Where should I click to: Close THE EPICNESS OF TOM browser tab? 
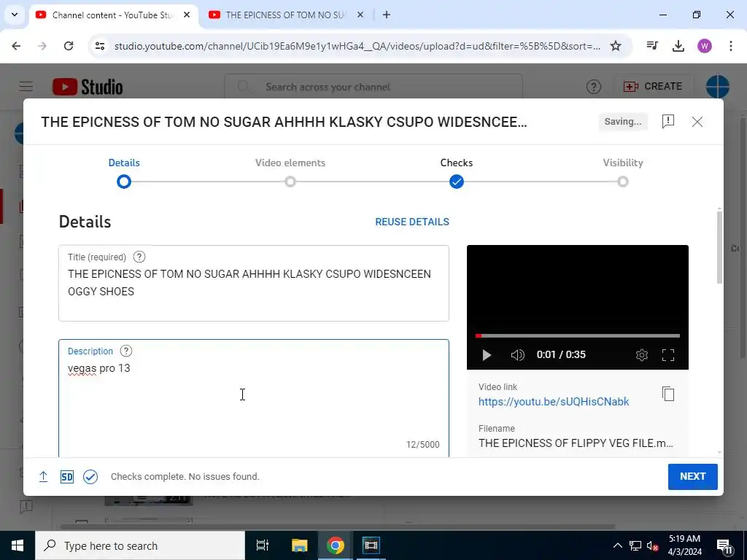coord(360,15)
